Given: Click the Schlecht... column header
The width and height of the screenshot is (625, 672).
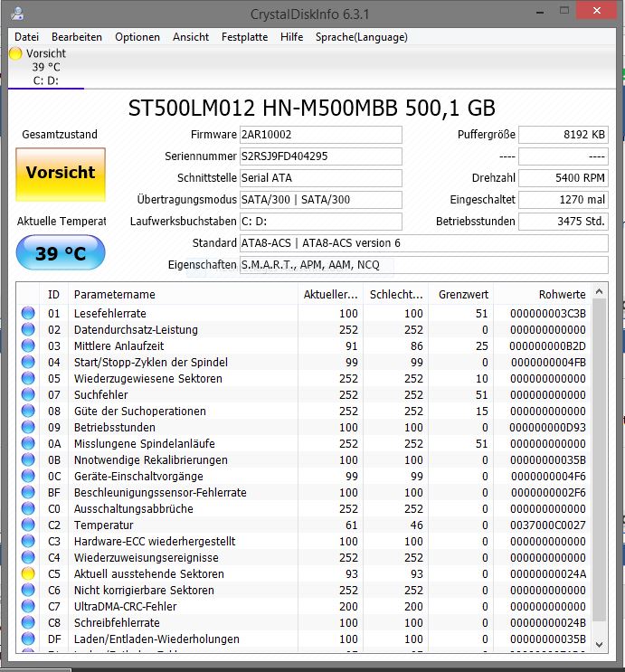Looking at the screenshot, I should point(395,295).
